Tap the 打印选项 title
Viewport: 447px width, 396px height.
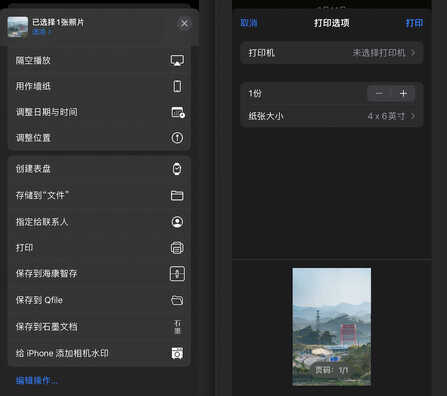(332, 23)
